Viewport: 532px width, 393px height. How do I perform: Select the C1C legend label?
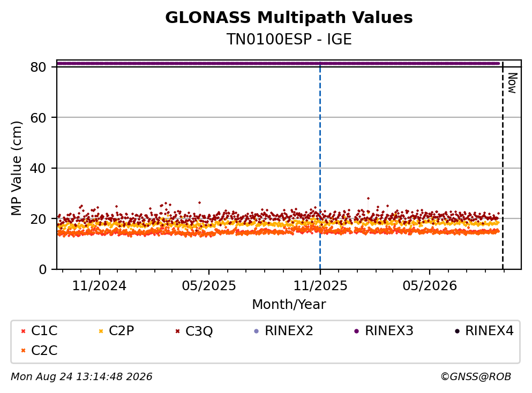(x=44, y=331)
